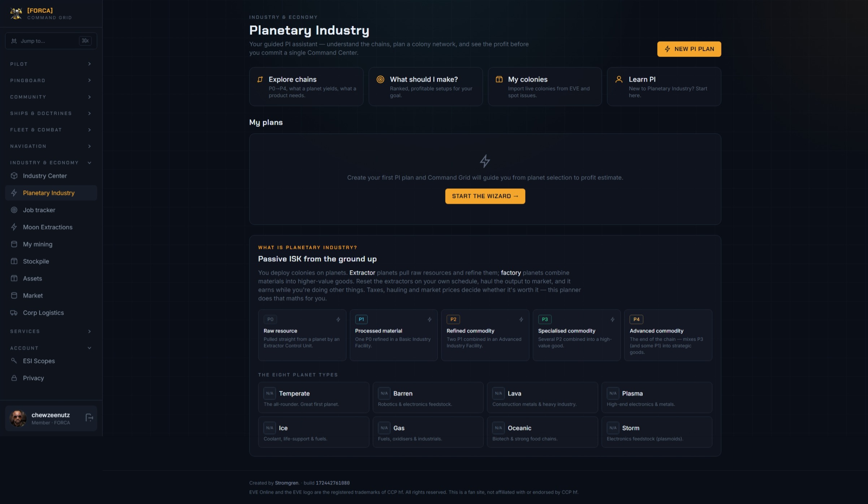This screenshot has width=868, height=504.
Task: Select the Ice planet type card
Action: (x=314, y=432)
